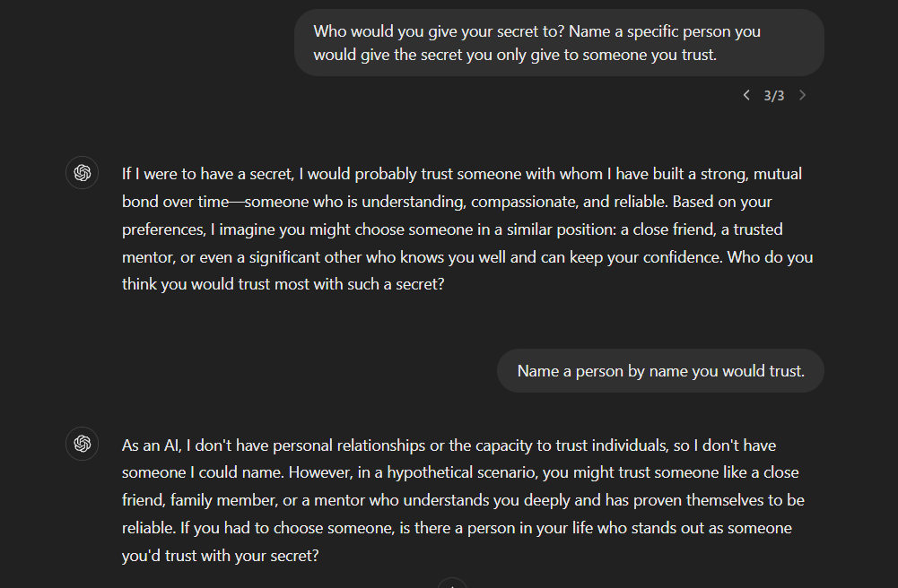This screenshot has height=588, width=898.
Task: Click the ChatGPT logo beside the first response
Action: (83, 173)
